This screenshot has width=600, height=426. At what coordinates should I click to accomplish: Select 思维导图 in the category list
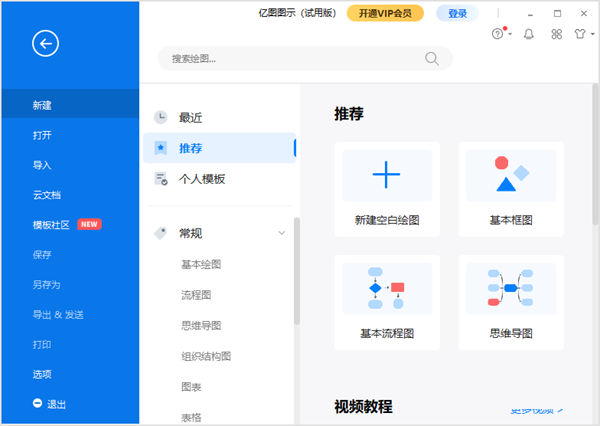click(x=201, y=325)
